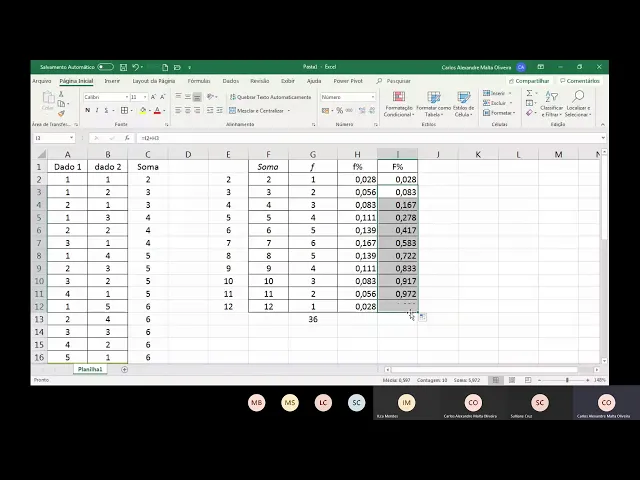
Task: Toggle bold formatting (N button)
Action: (87, 110)
